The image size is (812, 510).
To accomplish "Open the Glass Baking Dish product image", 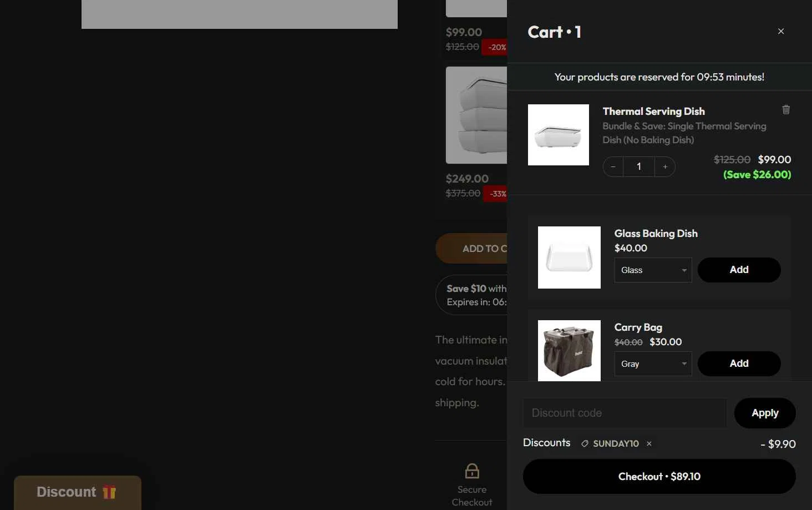I will pos(569,257).
